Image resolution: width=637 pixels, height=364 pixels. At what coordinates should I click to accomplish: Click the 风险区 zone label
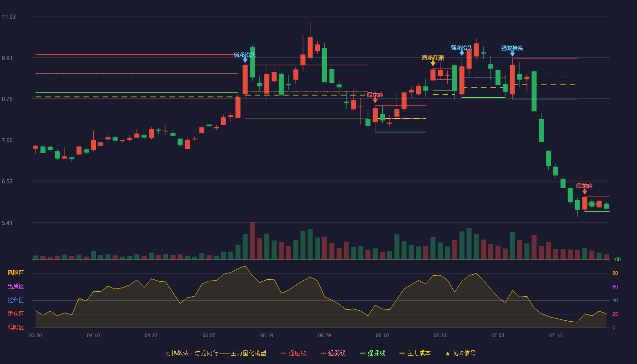pos(15,273)
